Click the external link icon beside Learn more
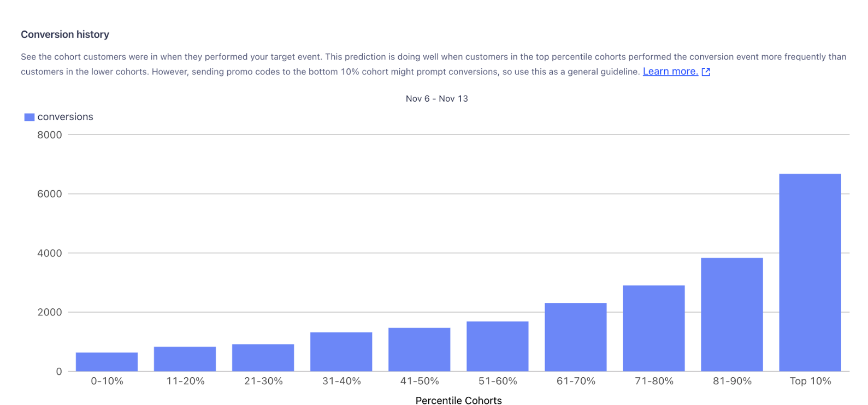868x405 pixels. click(x=706, y=72)
